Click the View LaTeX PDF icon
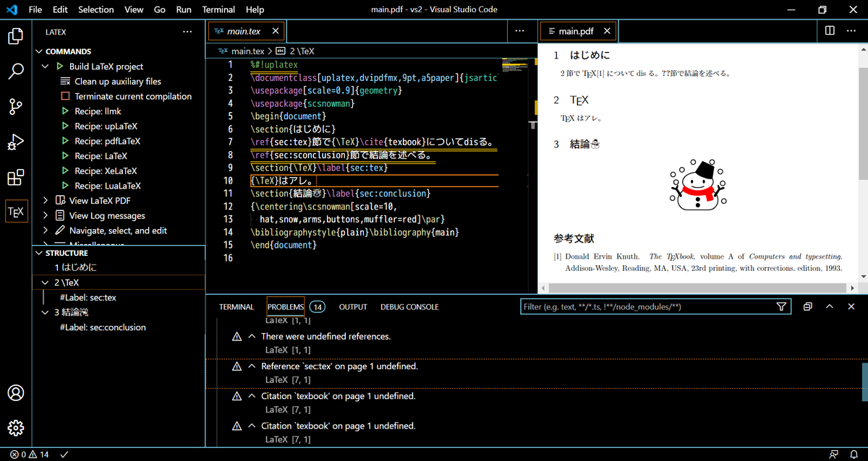Screen dimensions: 868x461 [61, 201]
